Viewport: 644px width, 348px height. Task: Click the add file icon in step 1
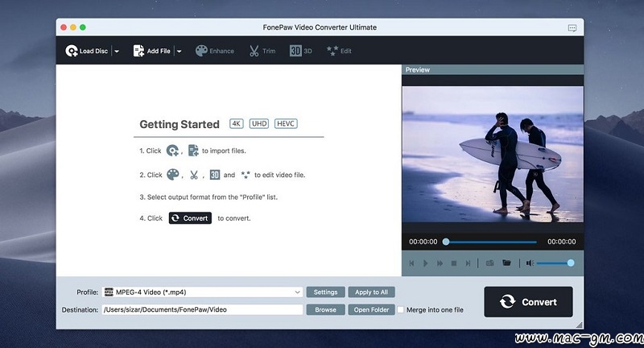[193, 151]
